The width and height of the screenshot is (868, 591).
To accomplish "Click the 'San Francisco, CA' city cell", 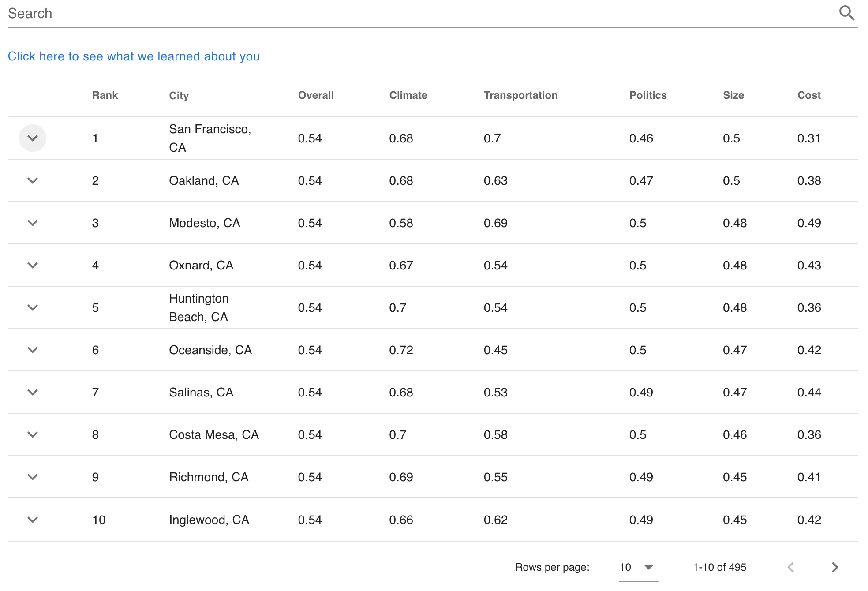I will click(210, 138).
